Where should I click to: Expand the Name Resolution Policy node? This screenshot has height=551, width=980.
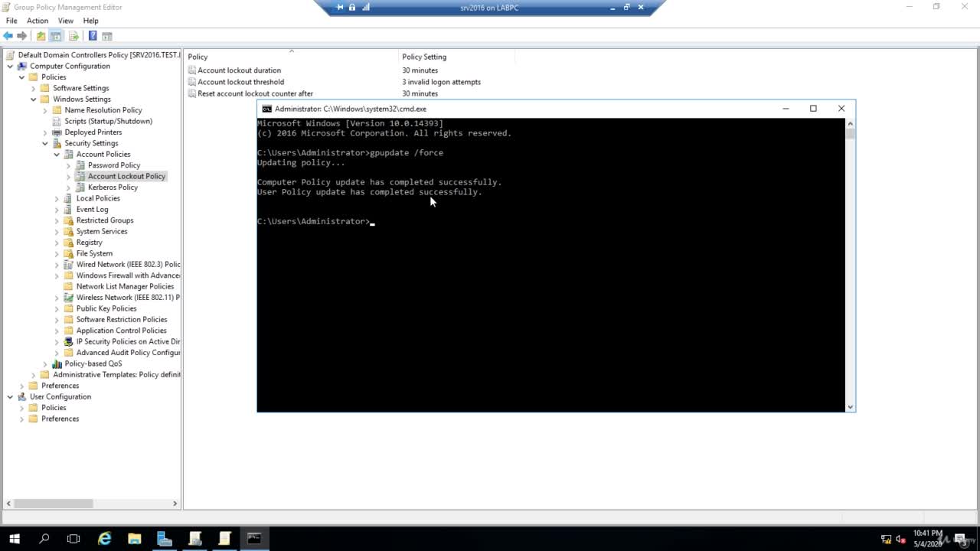(x=45, y=110)
